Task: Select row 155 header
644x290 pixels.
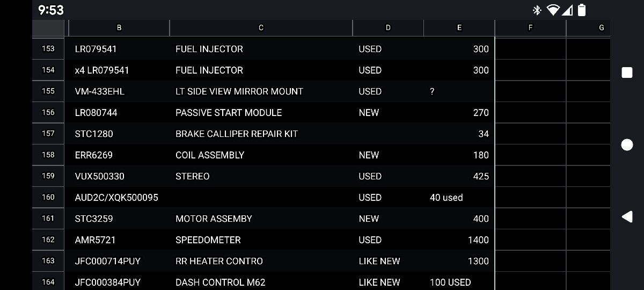Action: (48, 91)
